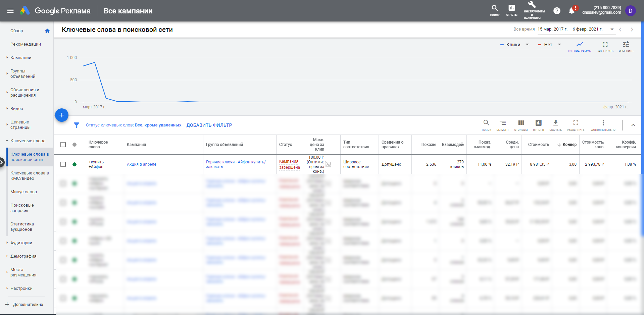Go to next date range arrow
644x315 pixels.
click(632, 30)
